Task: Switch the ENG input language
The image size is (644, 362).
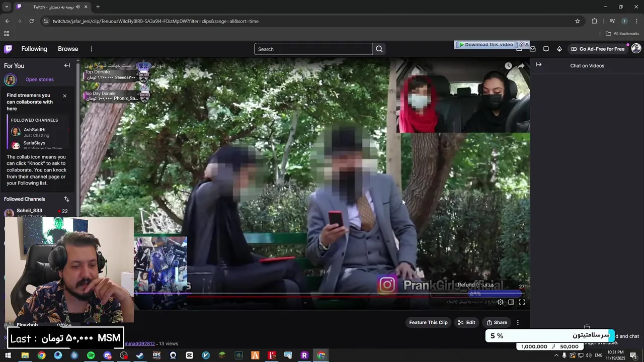Action: pos(599,355)
